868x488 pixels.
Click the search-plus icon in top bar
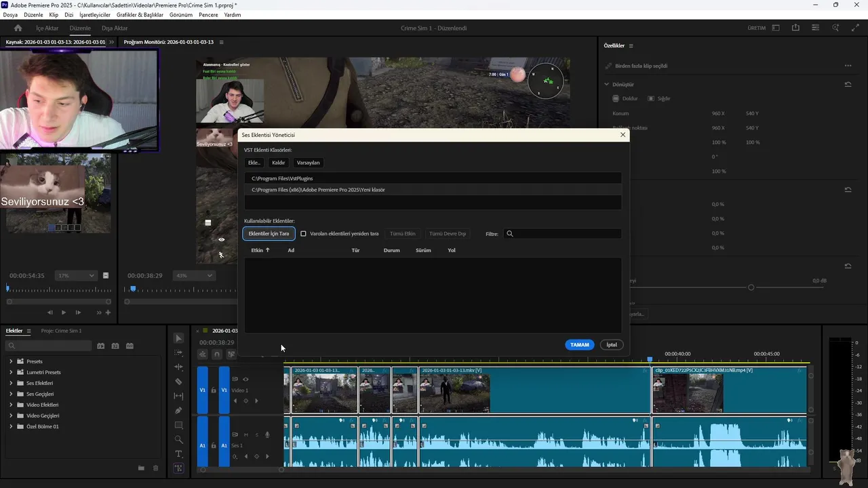click(x=836, y=28)
